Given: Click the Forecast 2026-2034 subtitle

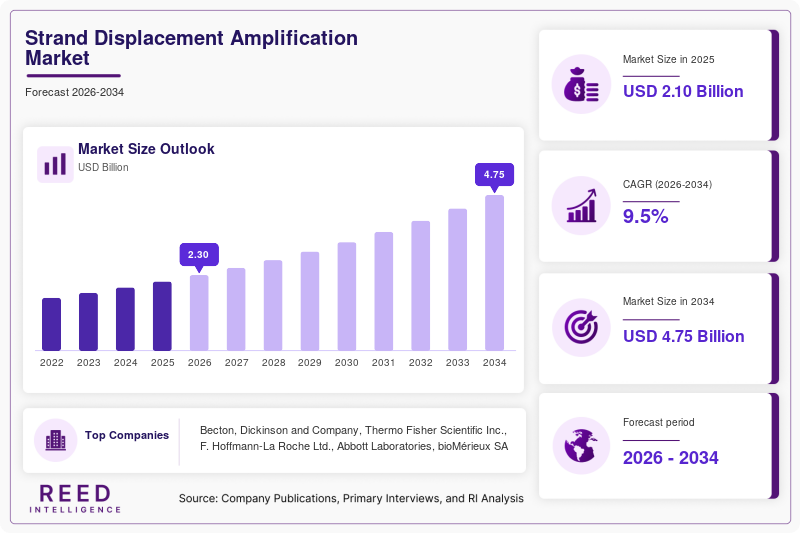Looking at the screenshot, I should (x=74, y=92).
